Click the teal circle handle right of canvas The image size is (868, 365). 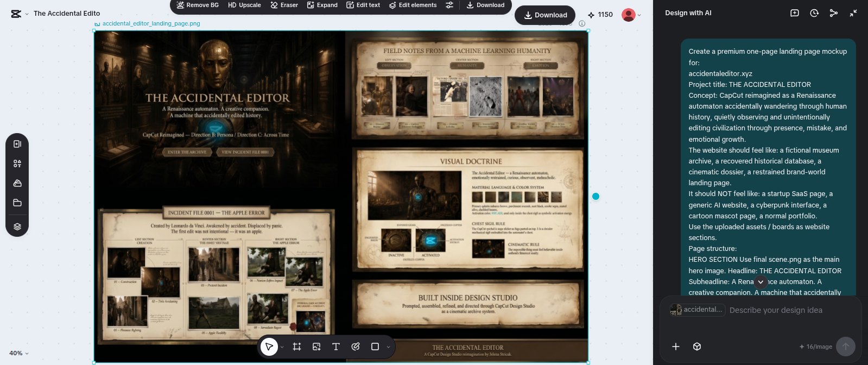tap(595, 197)
